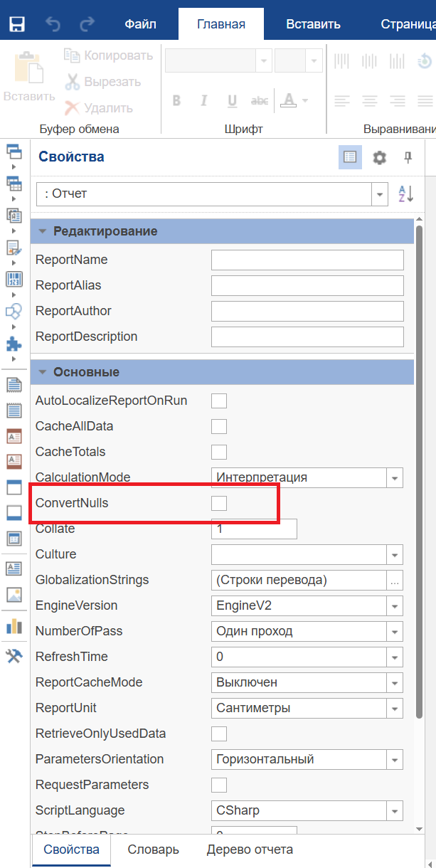Screen dimensions: 436x868
Task: Click the Удалить button
Action: click(99, 108)
